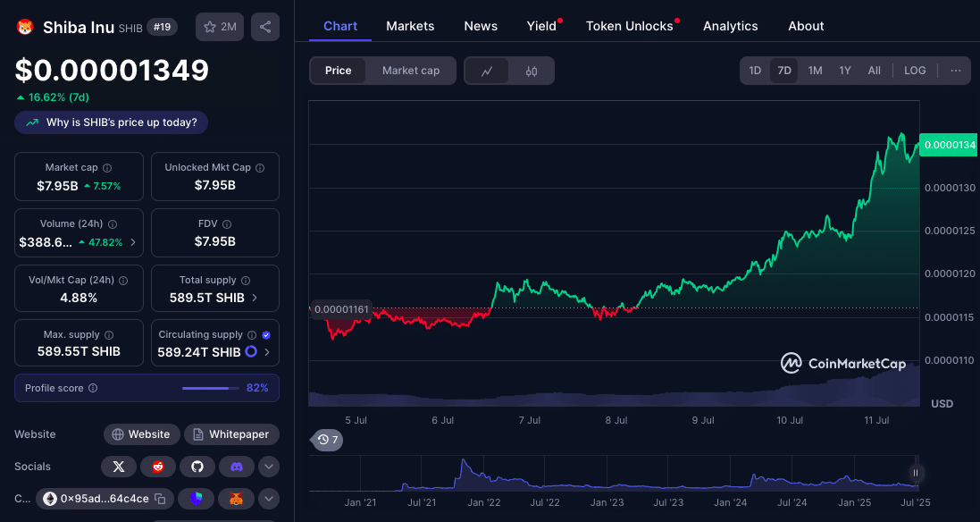This screenshot has width=980, height=522.
Task: Click the MetaMask fox icon
Action: click(236, 498)
